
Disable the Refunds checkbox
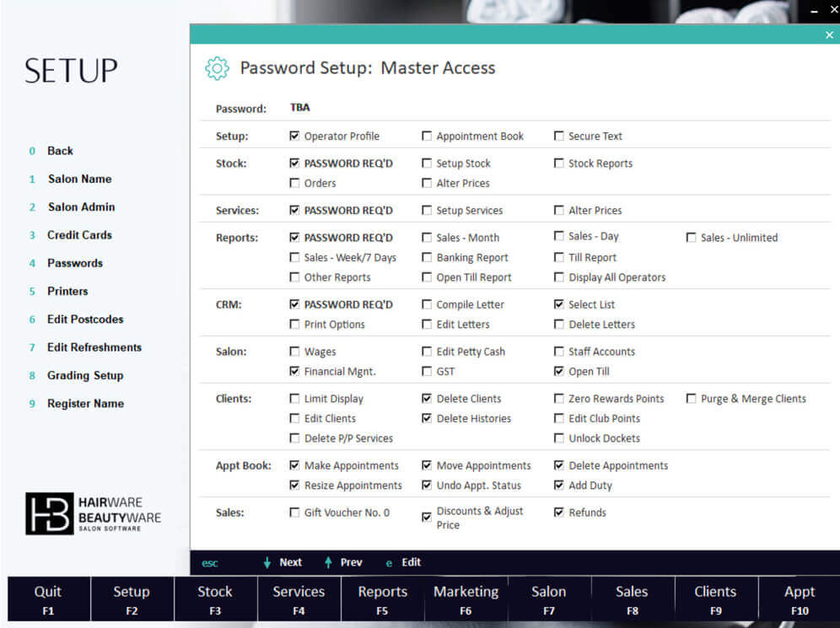(x=559, y=513)
